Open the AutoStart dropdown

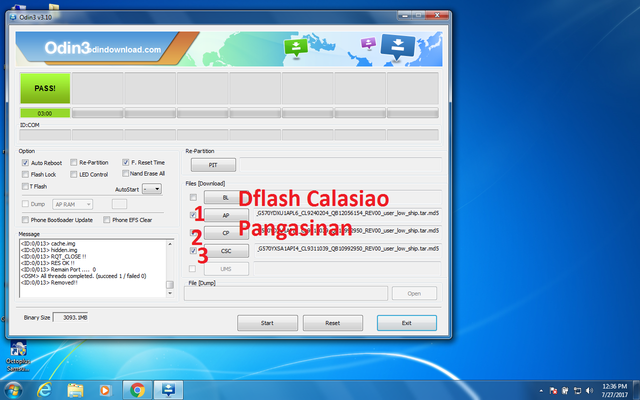151,189
